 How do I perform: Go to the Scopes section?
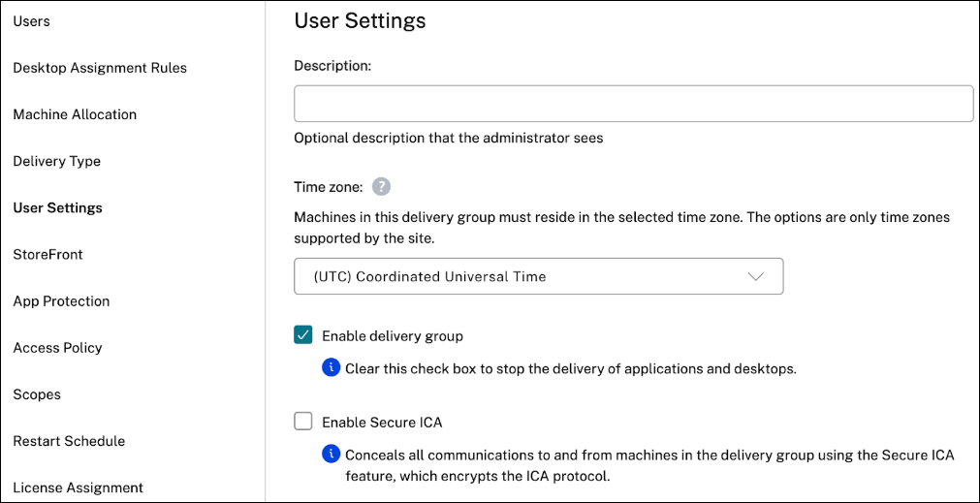tap(37, 394)
